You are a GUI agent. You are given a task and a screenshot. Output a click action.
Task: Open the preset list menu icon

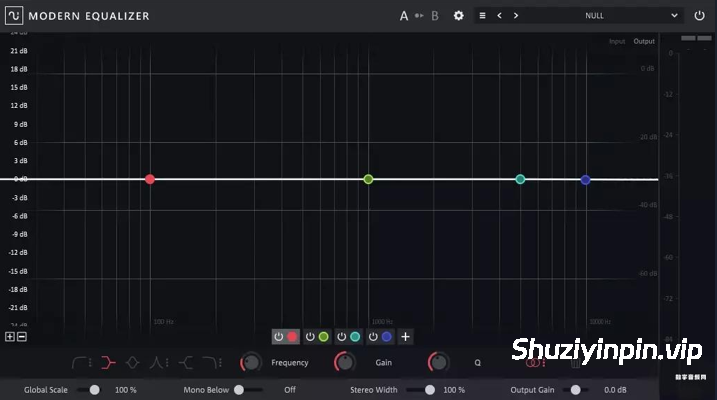[482, 16]
